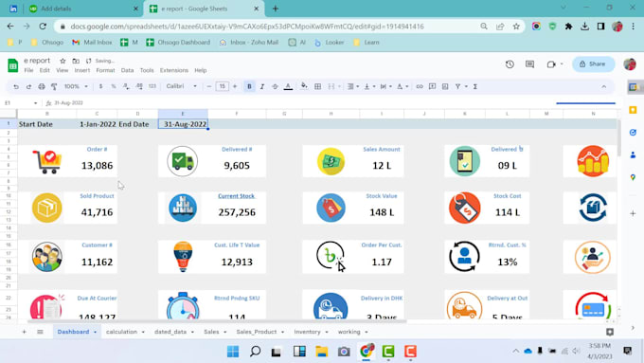Open the Insert menu

[82, 70]
